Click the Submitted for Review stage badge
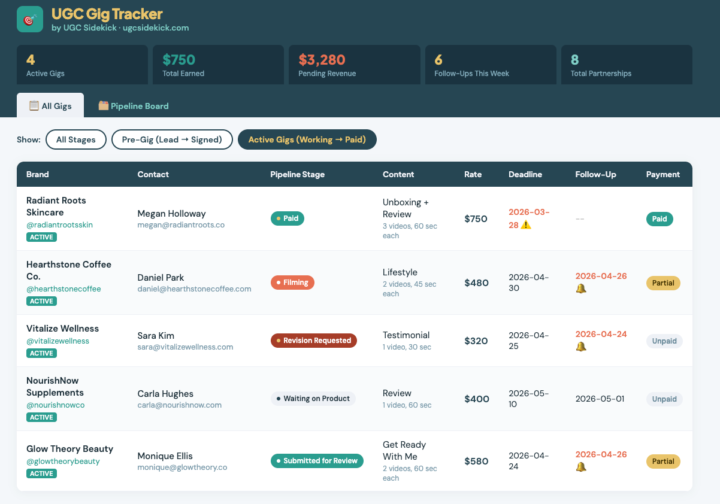This screenshot has width=720, height=504. pyautogui.click(x=317, y=461)
